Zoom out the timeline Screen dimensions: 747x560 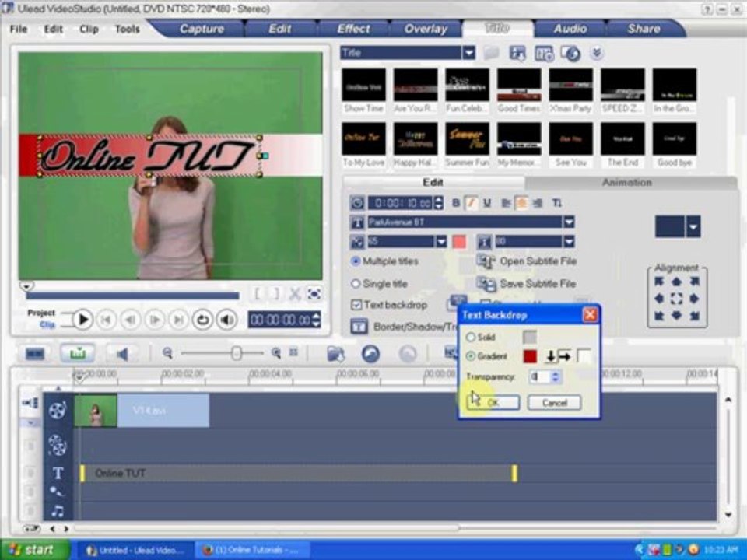coord(167,353)
